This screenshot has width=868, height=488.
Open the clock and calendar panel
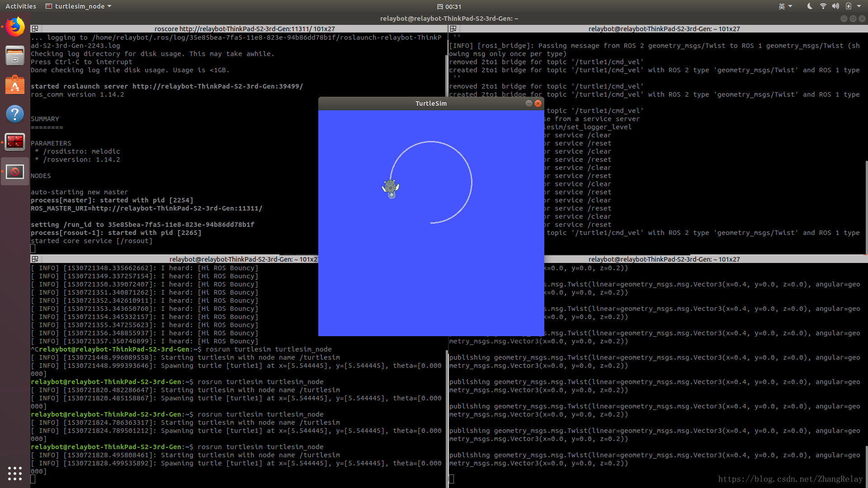click(x=449, y=6)
